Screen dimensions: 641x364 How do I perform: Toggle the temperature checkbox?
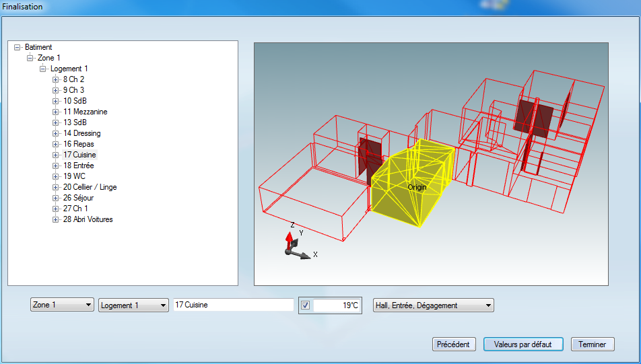[306, 305]
